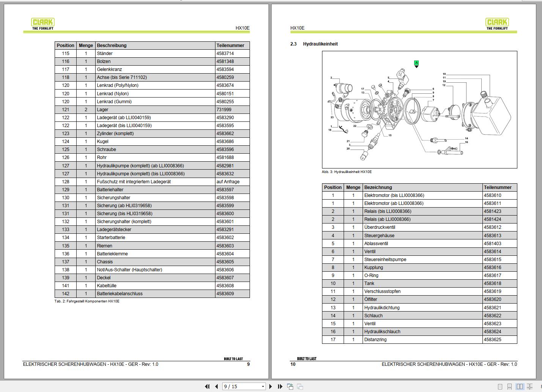This screenshot has height=392, width=542.
Task: Select the 'Steuergehäuse' row text
Action: [x=379, y=236]
